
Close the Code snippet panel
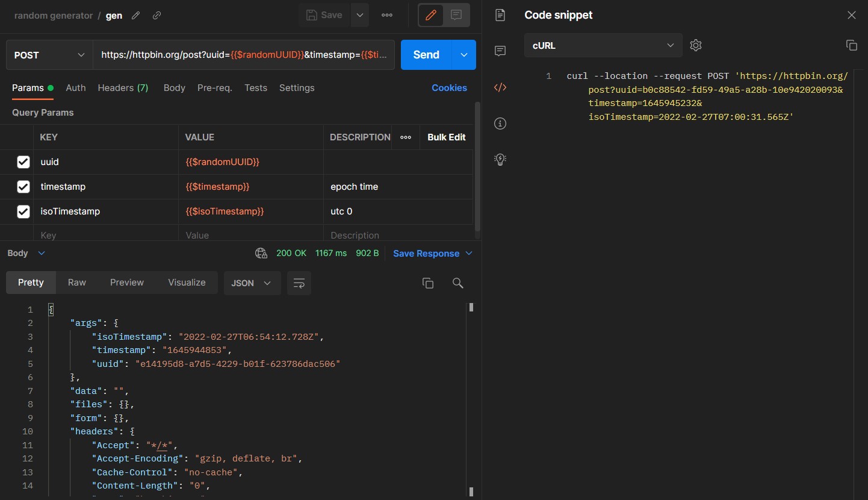coord(851,15)
